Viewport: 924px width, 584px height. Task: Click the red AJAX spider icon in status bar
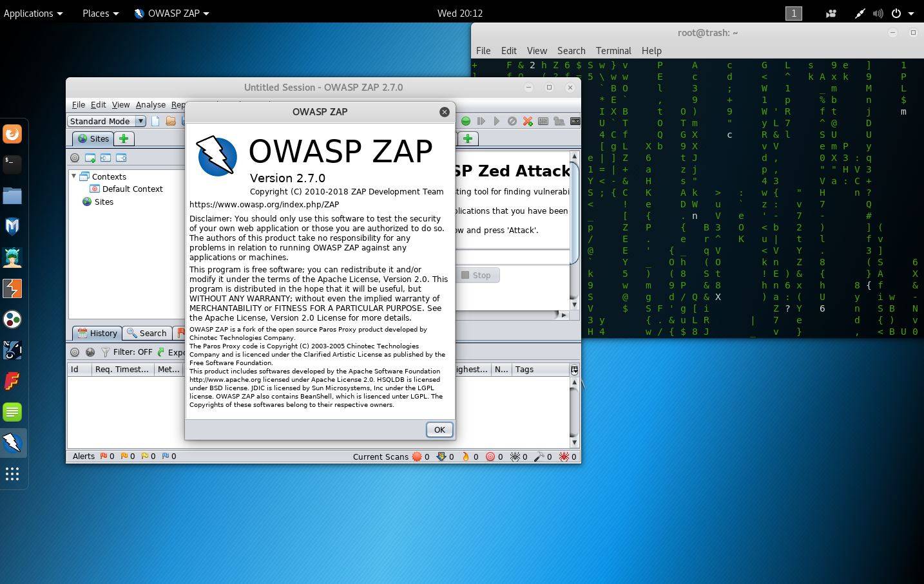pos(564,457)
